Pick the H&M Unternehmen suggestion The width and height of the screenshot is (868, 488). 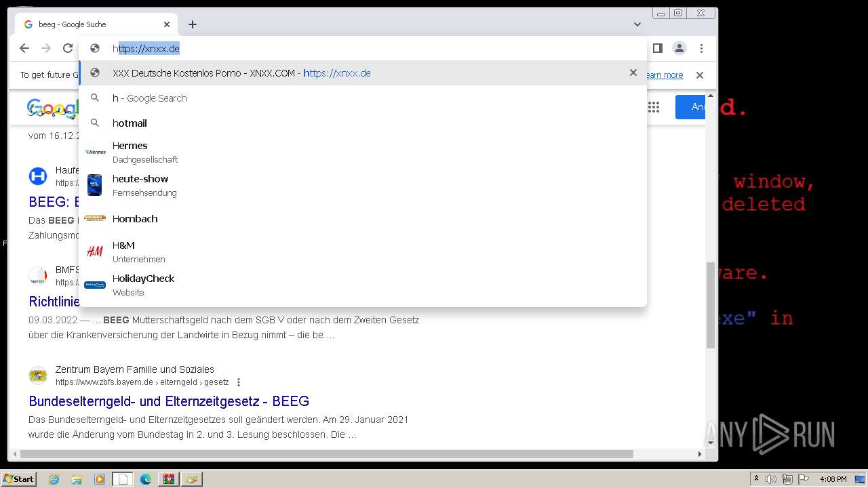pyautogui.click(x=363, y=251)
